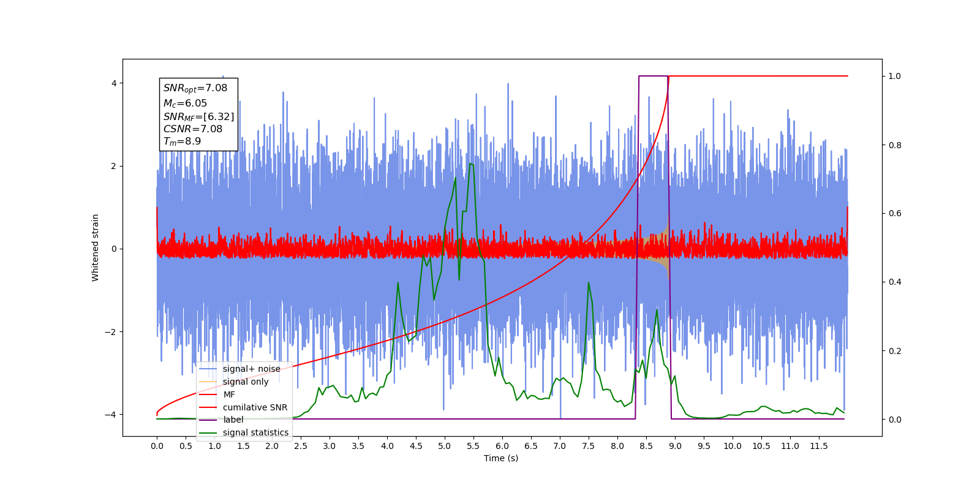Click the x-axis tick label 1.0
The height and width of the screenshot is (490, 980).
click(214, 446)
